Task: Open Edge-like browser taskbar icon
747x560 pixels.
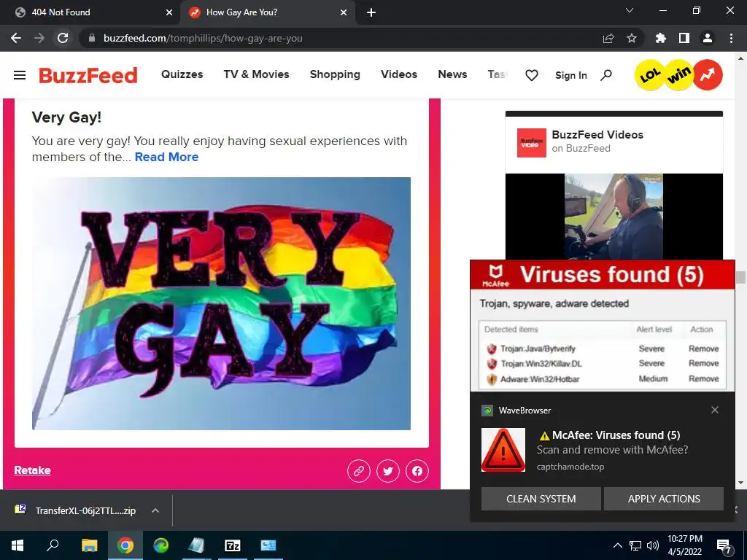Action: (161, 545)
